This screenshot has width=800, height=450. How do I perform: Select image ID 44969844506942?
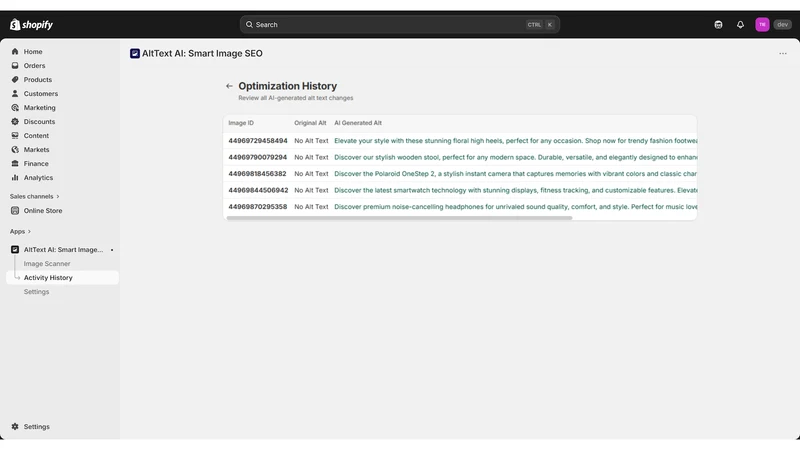pos(258,190)
